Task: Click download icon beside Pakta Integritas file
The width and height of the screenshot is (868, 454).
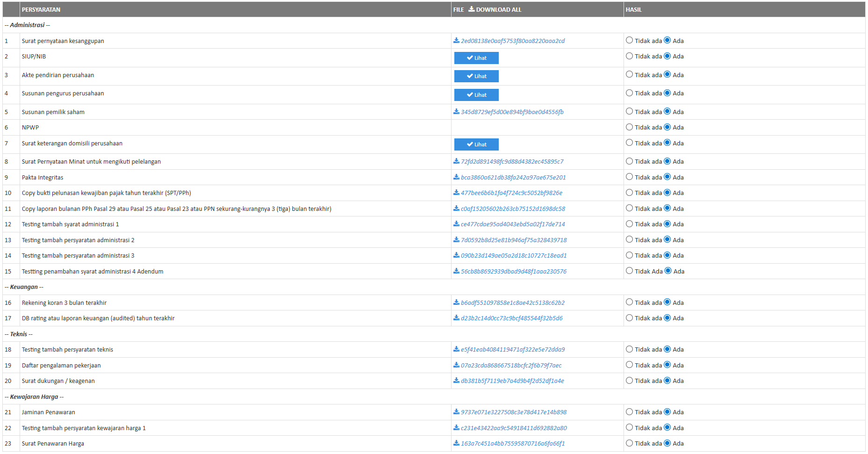Action: coord(456,177)
